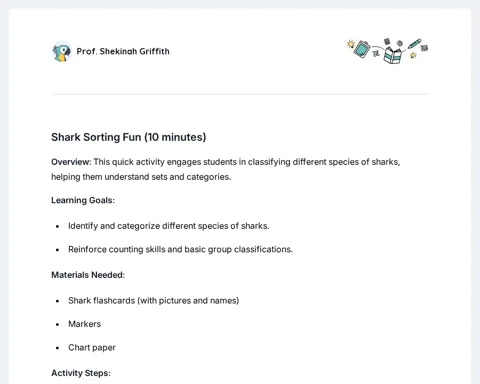Click the Chart paper bullet item
This screenshot has width=480, height=384.
point(92,348)
